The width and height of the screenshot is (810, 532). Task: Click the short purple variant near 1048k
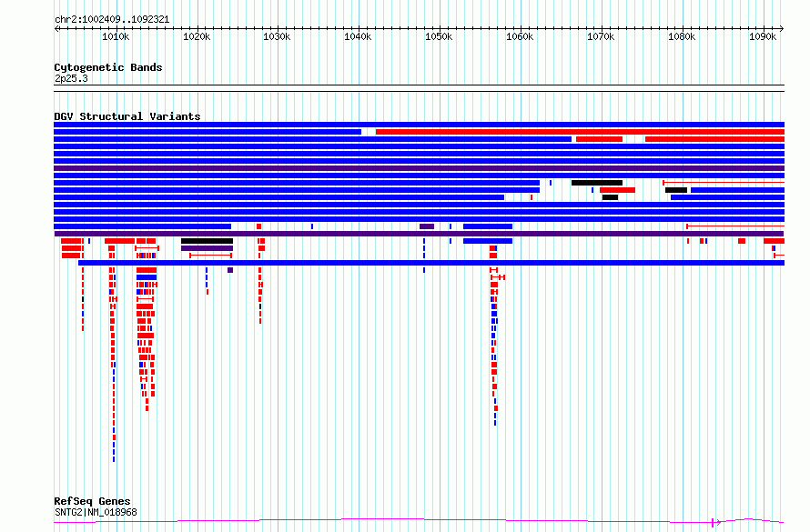(x=427, y=226)
